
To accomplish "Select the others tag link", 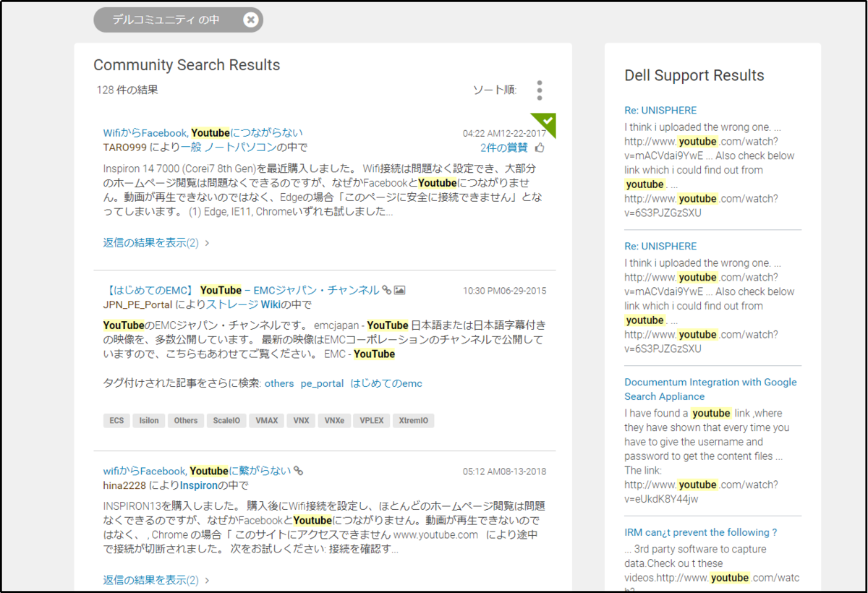I will (x=279, y=383).
